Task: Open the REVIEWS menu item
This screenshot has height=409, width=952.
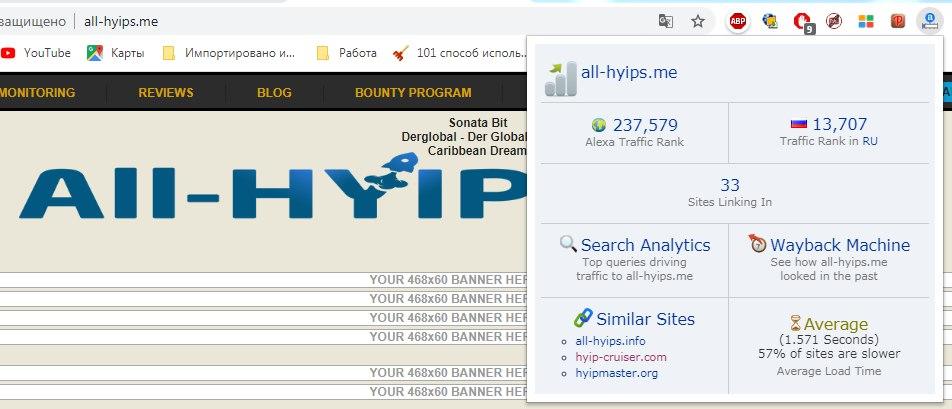Action: click(166, 93)
